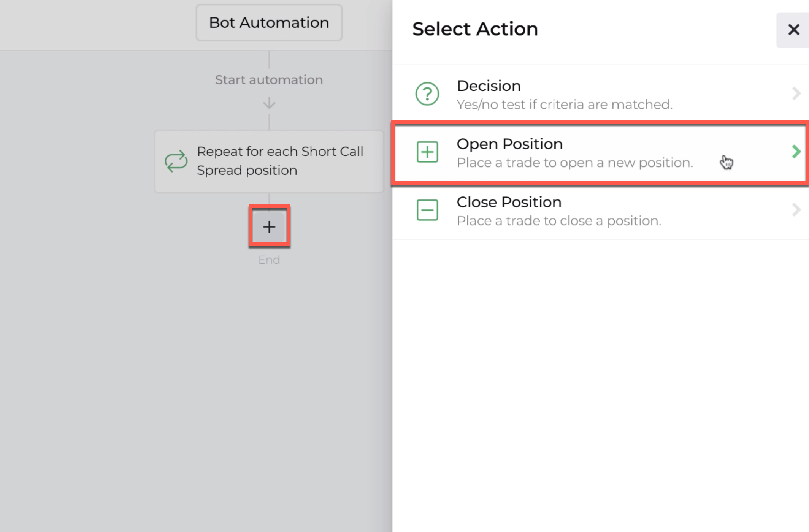Open the Bot Automation button
The width and height of the screenshot is (809, 532).
click(269, 23)
